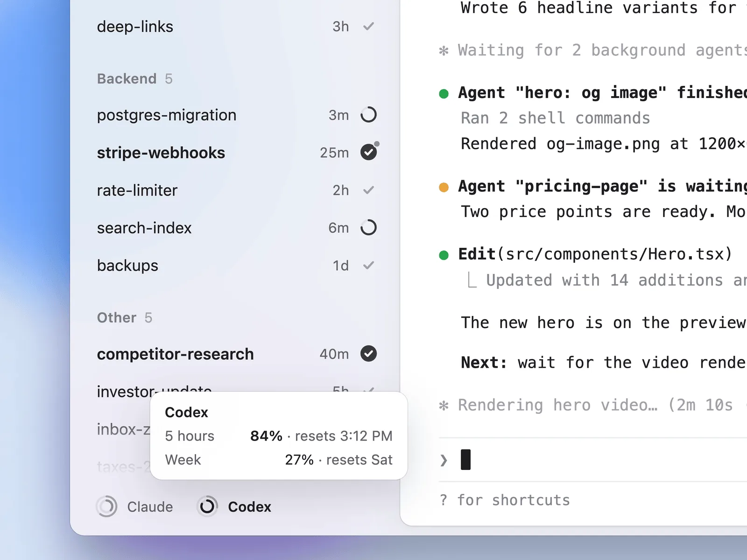Click the Codex title in usage popup
This screenshot has height=560, width=747.
(186, 413)
